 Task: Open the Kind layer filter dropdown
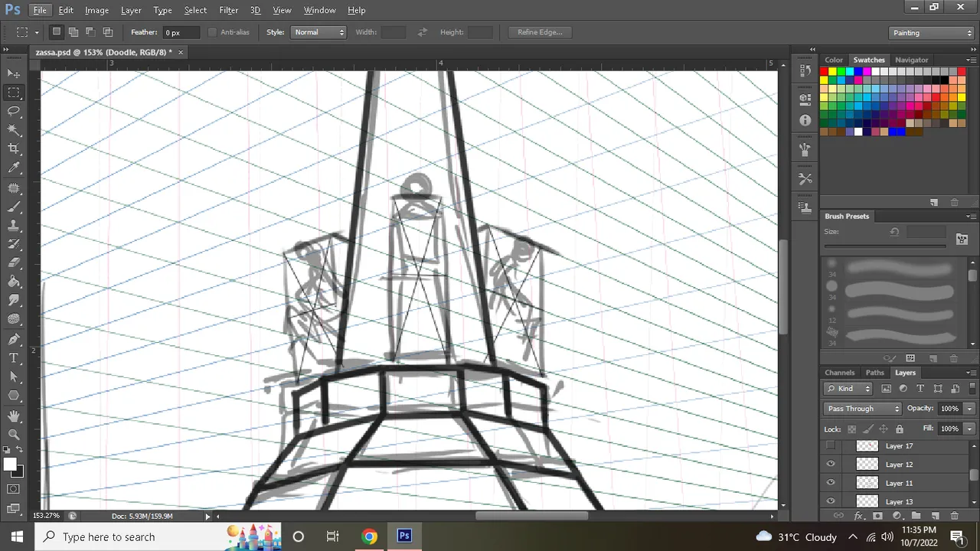(x=848, y=389)
